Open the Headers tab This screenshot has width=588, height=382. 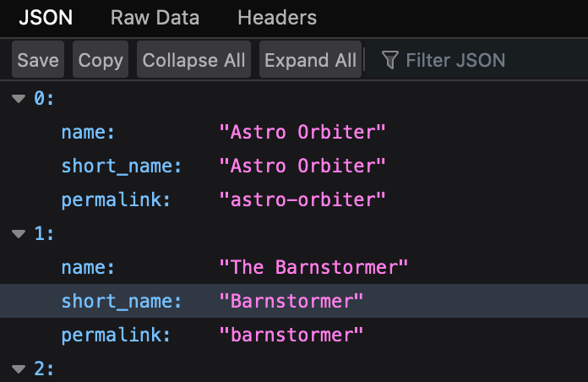(x=277, y=18)
